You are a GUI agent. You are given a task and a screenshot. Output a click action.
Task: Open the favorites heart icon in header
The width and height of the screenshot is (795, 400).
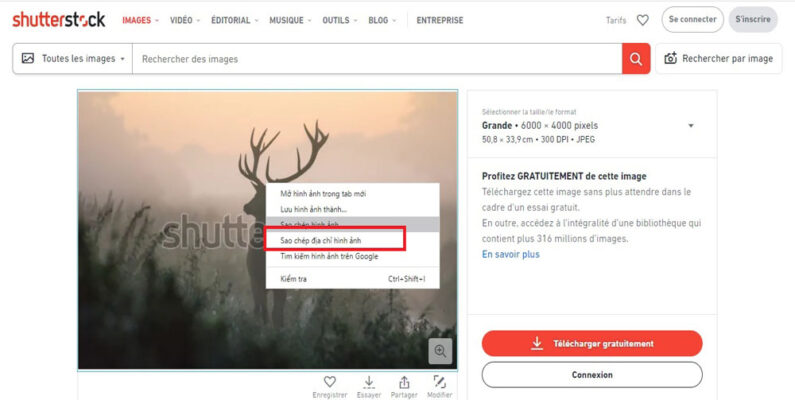[x=642, y=20]
